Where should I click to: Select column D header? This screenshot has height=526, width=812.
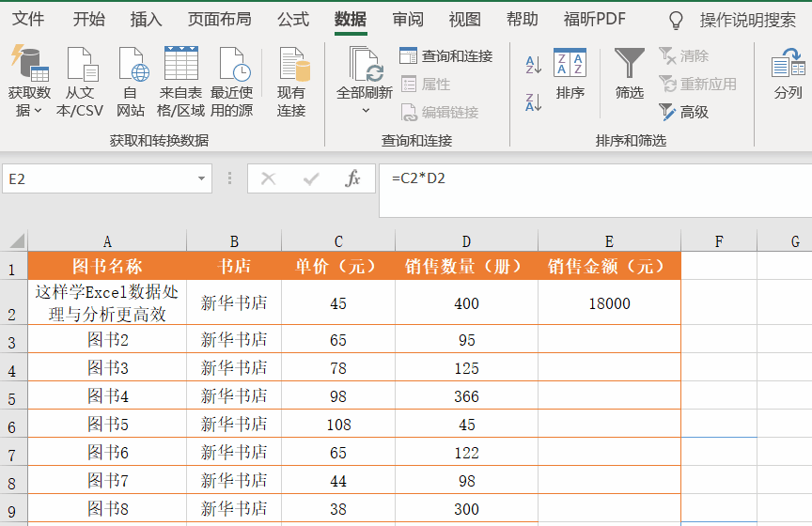(466, 241)
